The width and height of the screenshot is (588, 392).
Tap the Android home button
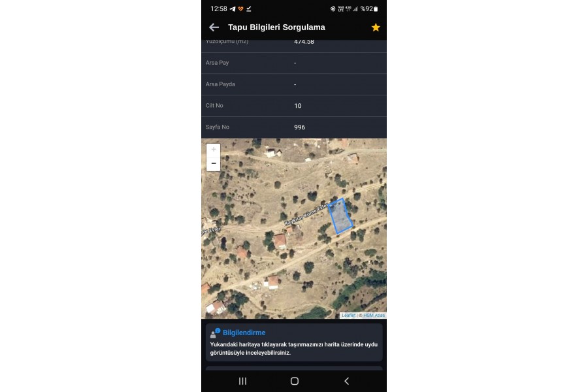295,381
